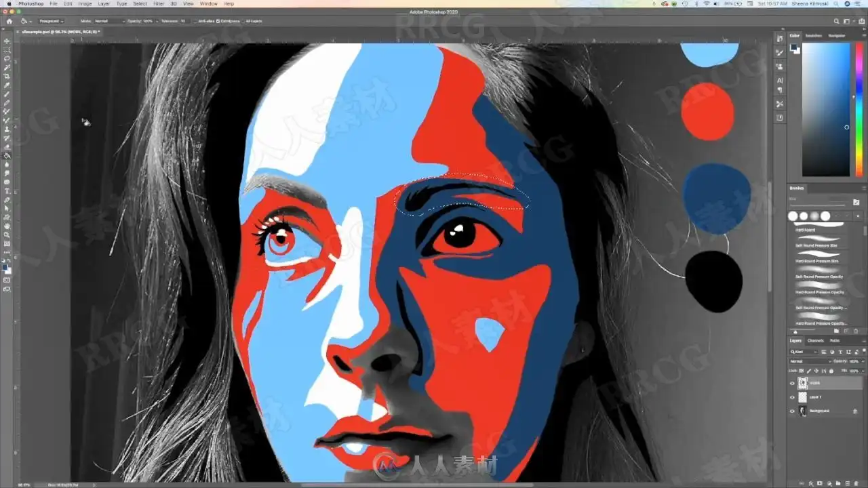Delete brush using trash icon in Brushes panel
Image resolution: width=868 pixels, height=488 pixels.
[855, 331]
